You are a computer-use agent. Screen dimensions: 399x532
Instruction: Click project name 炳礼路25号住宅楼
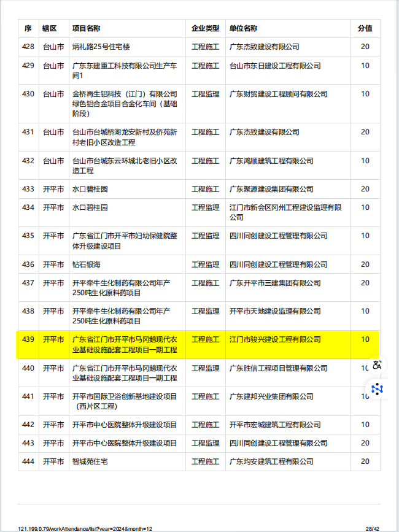[101, 47]
